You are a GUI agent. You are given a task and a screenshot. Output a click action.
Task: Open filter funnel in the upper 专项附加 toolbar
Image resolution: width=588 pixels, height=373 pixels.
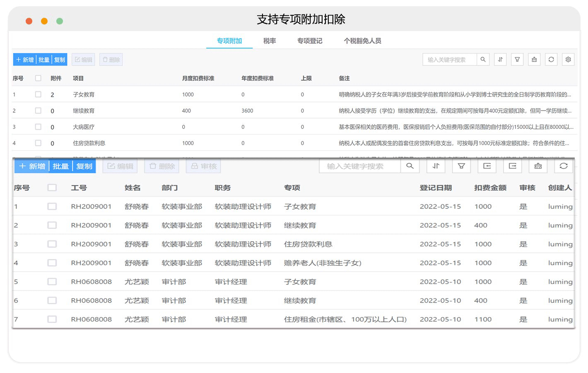click(x=517, y=60)
